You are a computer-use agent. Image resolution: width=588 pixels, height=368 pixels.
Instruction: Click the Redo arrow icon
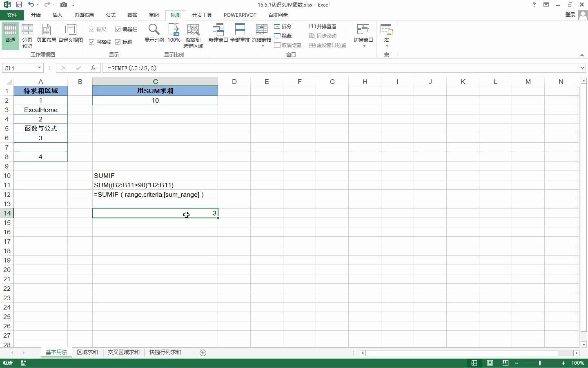[x=47, y=4]
